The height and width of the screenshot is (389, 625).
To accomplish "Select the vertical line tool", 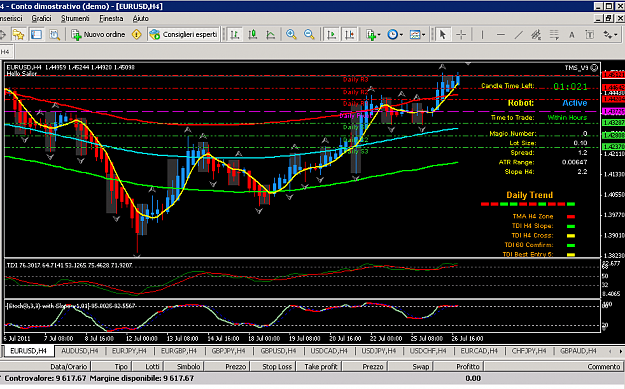I will 482,35.
